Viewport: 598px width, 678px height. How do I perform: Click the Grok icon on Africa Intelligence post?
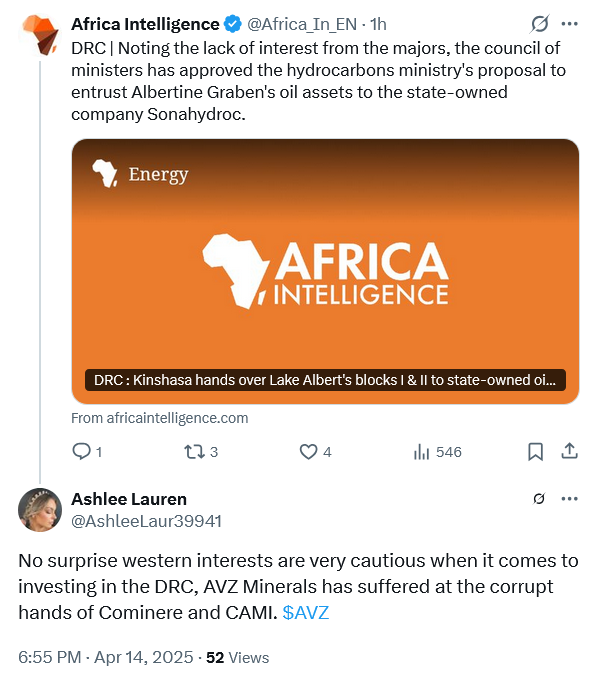tap(539, 24)
